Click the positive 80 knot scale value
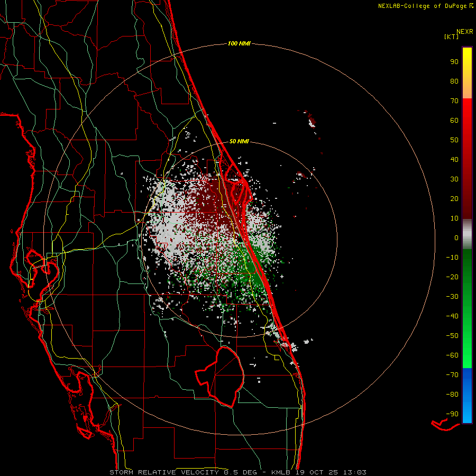 (454, 81)
